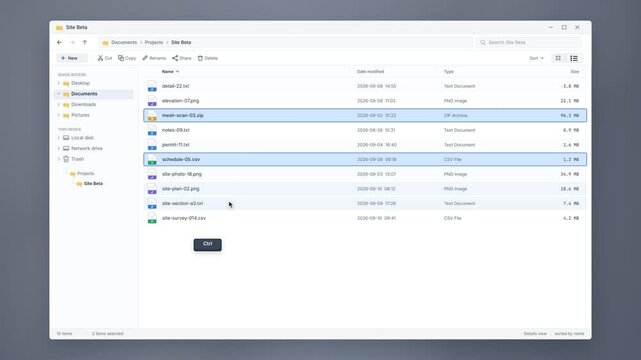The height and width of the screenshot is (360, 641).
Task: Sort by the Type column header
Action: tap(449, 72)
